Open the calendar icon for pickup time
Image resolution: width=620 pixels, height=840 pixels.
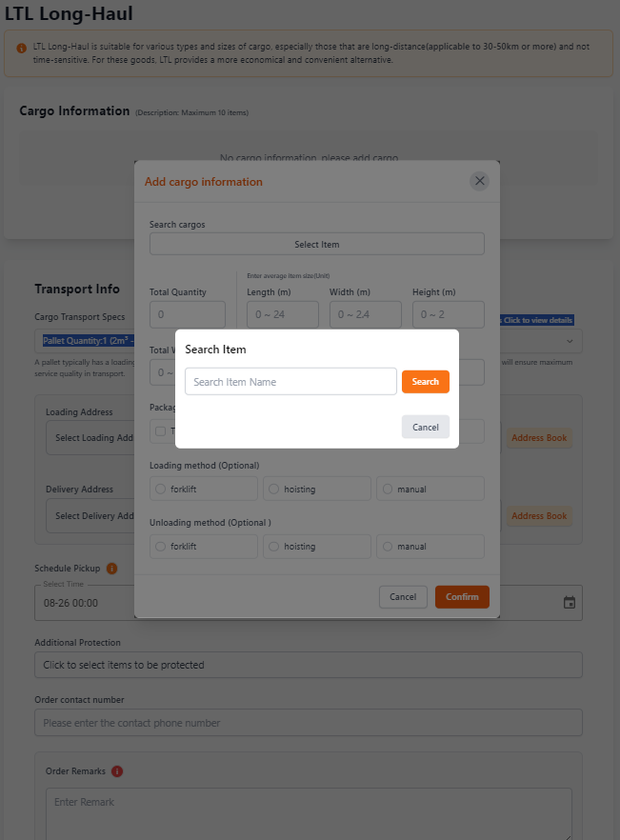tap(570, 603)
